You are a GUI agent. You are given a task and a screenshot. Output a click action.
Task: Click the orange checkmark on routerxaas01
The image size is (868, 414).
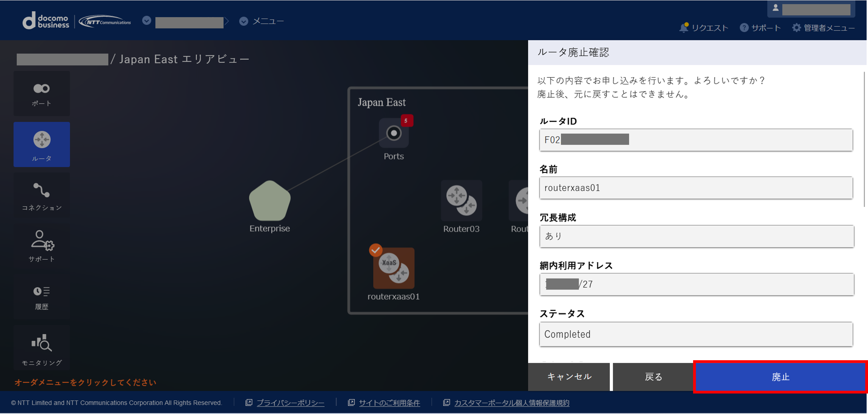(x=375, y=250)
